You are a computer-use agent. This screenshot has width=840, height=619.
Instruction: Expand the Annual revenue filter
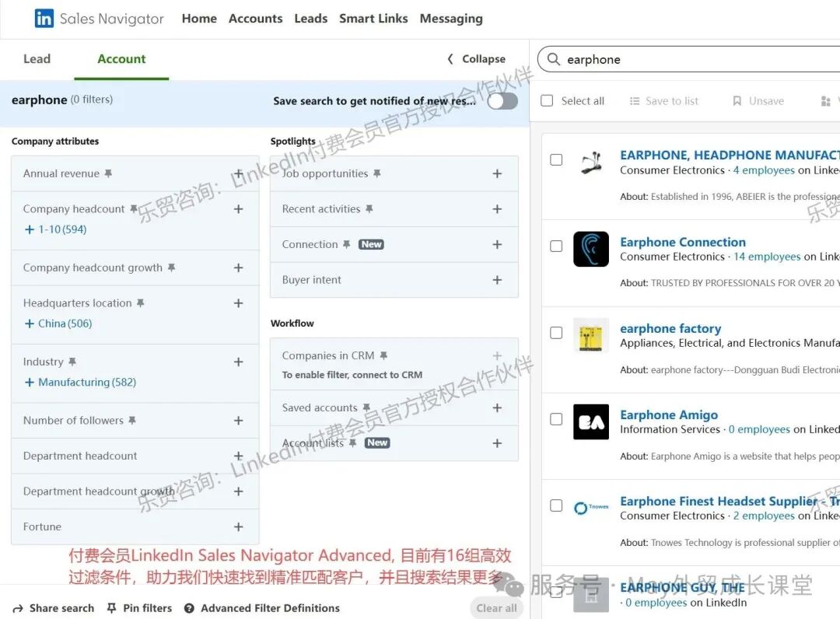pyautogui.click(x=238, y=173)
